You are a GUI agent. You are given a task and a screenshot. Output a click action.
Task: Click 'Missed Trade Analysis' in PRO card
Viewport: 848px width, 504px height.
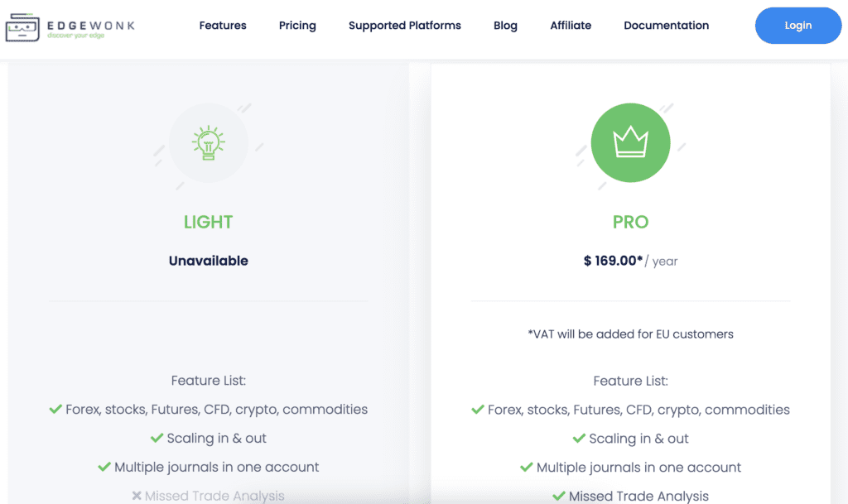[638, 496]
